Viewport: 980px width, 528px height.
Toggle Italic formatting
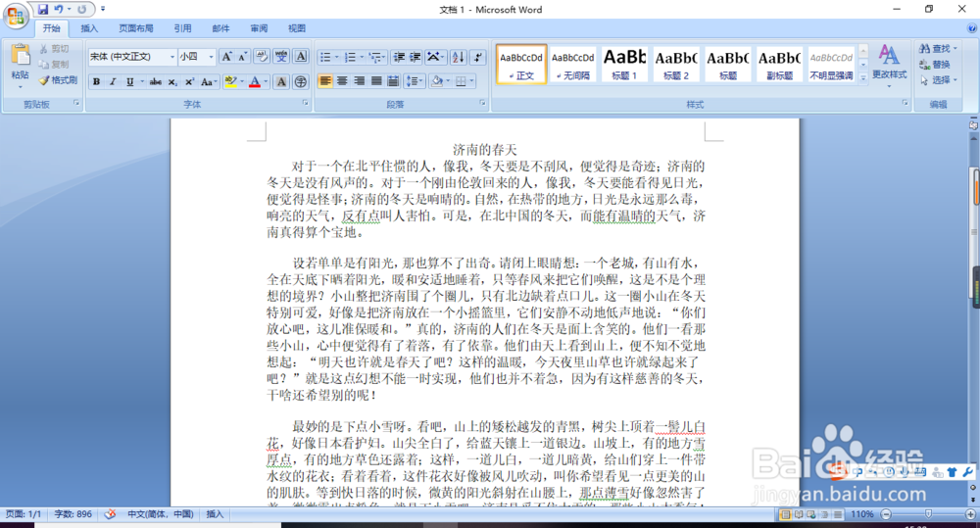point(113,82)
